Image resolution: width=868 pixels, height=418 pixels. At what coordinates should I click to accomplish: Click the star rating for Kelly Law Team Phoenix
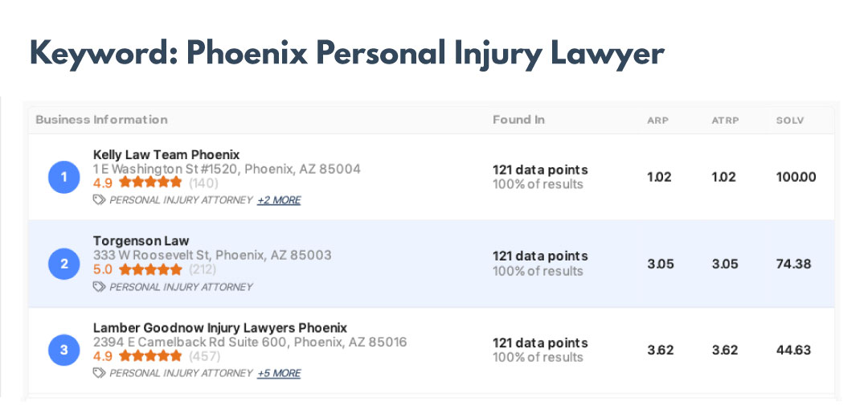[x=150, y=182]
